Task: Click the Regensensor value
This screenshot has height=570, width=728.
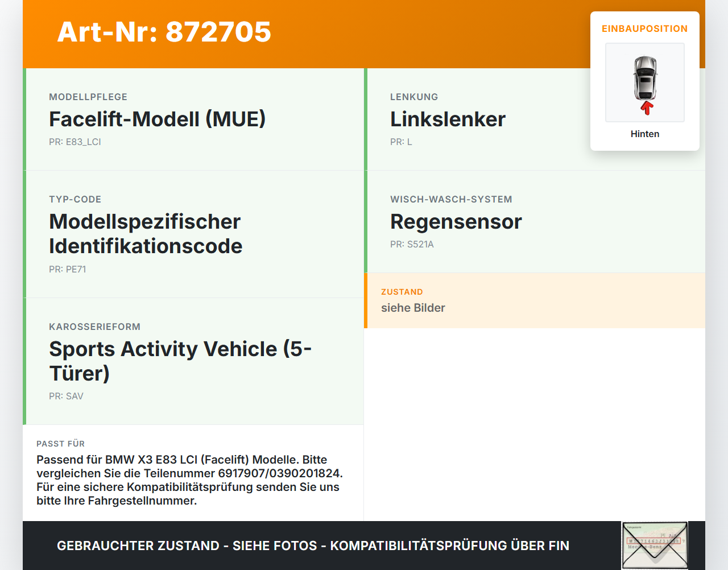Action: tap(456, 221)
